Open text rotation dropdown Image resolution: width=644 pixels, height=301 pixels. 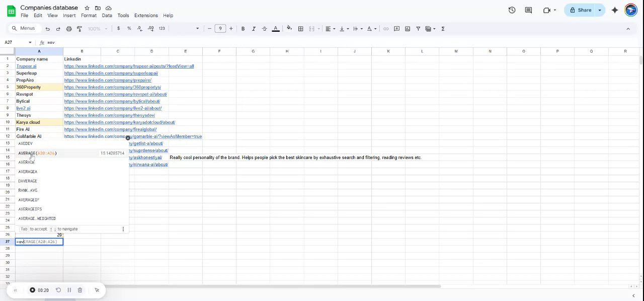pos(371,29)
